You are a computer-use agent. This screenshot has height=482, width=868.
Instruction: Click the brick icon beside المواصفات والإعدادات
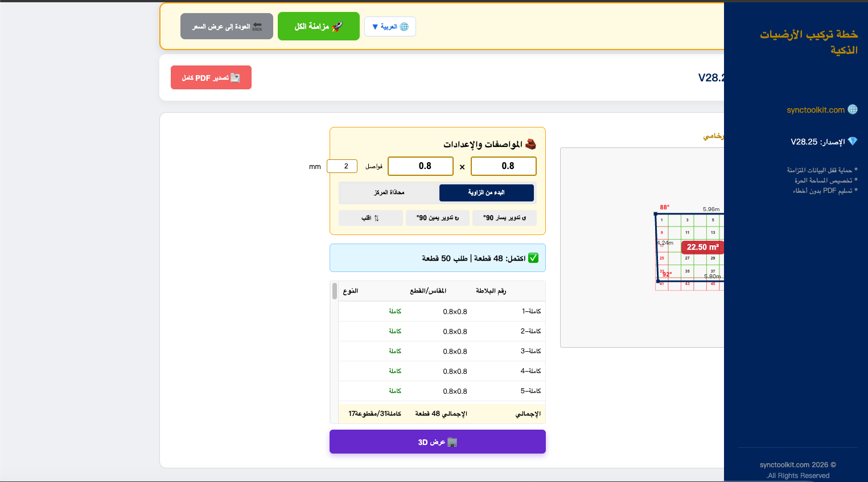[x=530, y=144]
